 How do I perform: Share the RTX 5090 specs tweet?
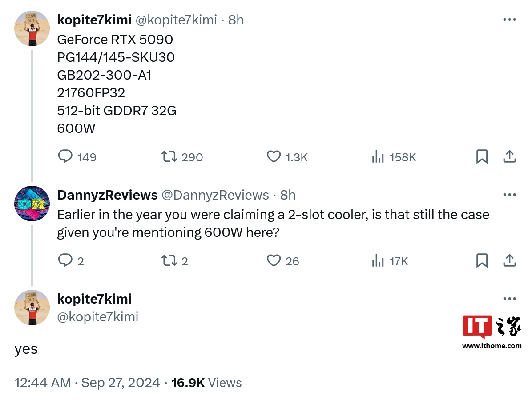[509, 156]
